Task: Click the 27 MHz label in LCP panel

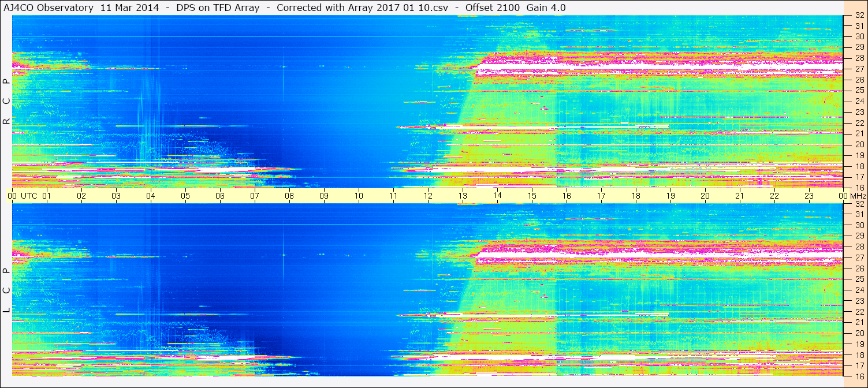Action: click(859, 258)
